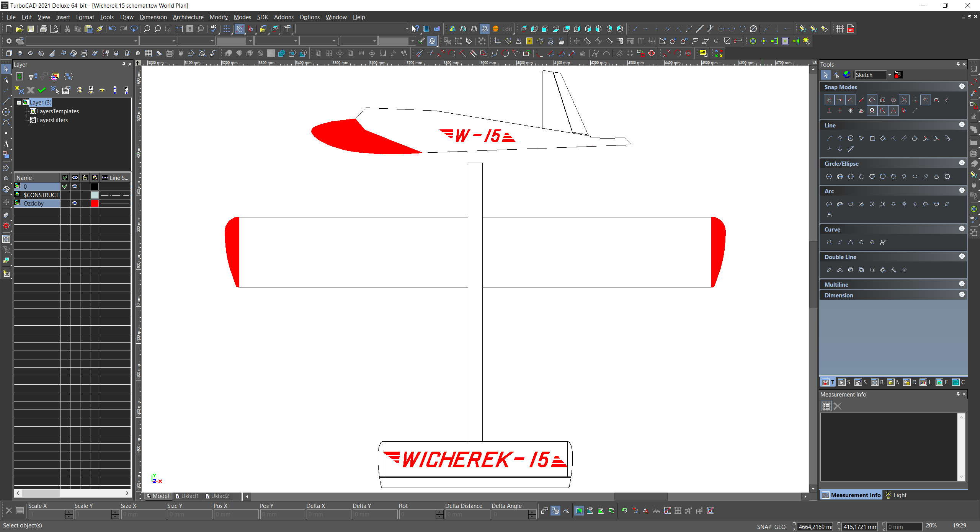
Task: Click the refresh layers icon in Layer panel
Action: tap(20, 77)
